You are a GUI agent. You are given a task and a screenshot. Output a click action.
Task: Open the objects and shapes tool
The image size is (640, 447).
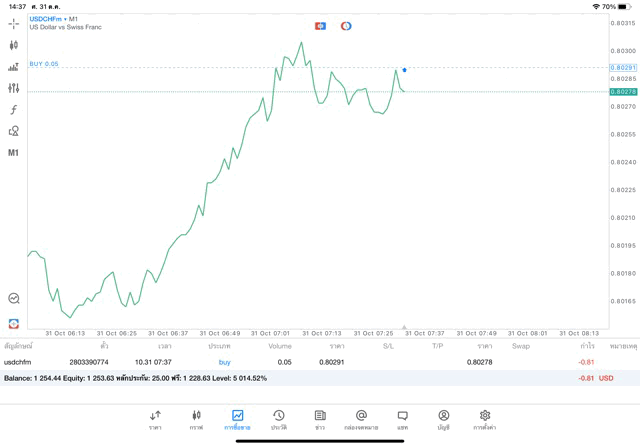(14, 131)
